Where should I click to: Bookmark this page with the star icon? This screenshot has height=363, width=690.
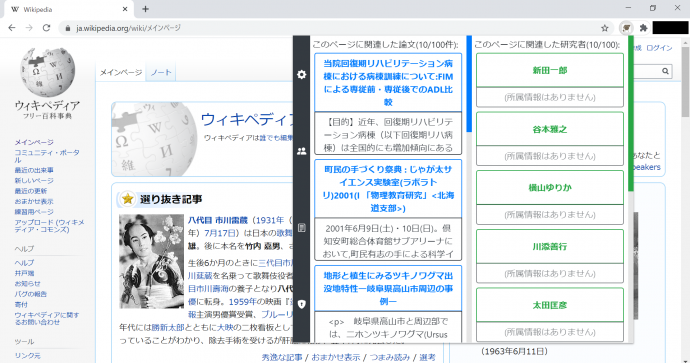point(605,28)
